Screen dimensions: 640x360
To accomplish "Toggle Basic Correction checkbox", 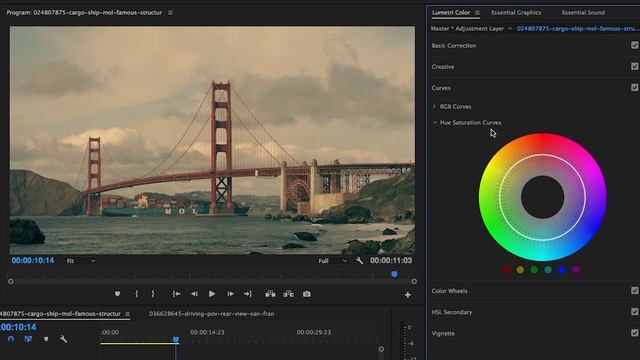I will pos(635,45).
